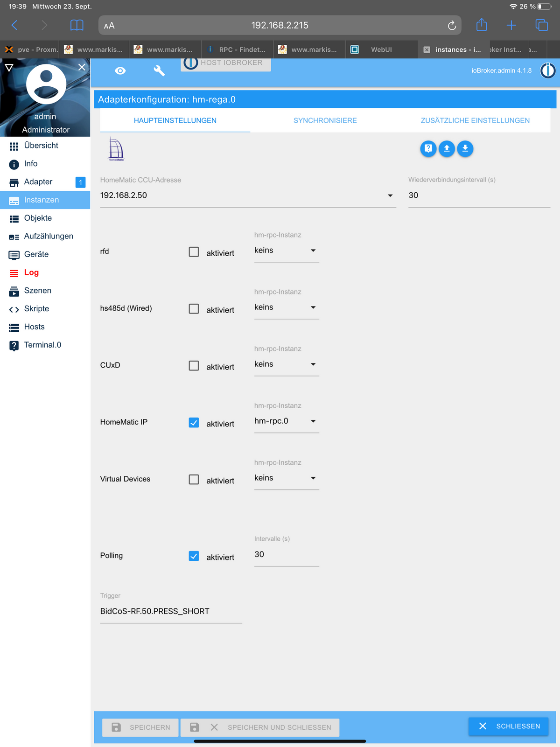560x747 pixels.
Task: Switch to WebUI browser tab
Action: (381, 49)
